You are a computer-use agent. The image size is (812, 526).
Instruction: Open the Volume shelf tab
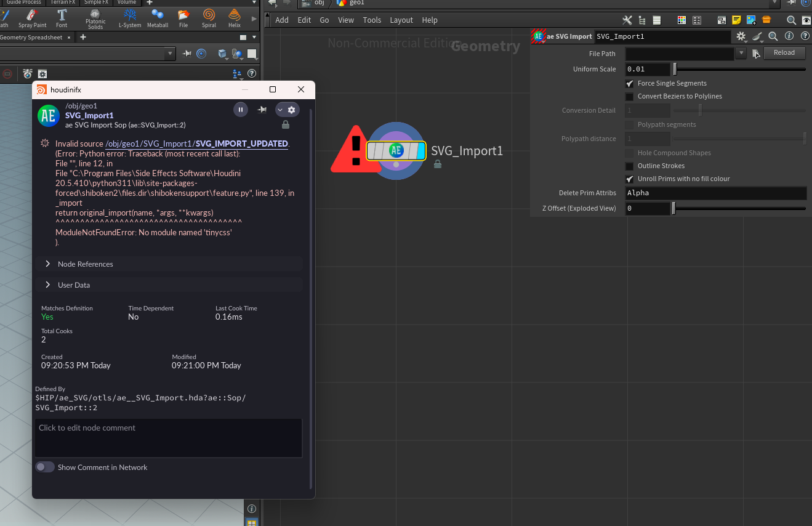pos(126,2)
